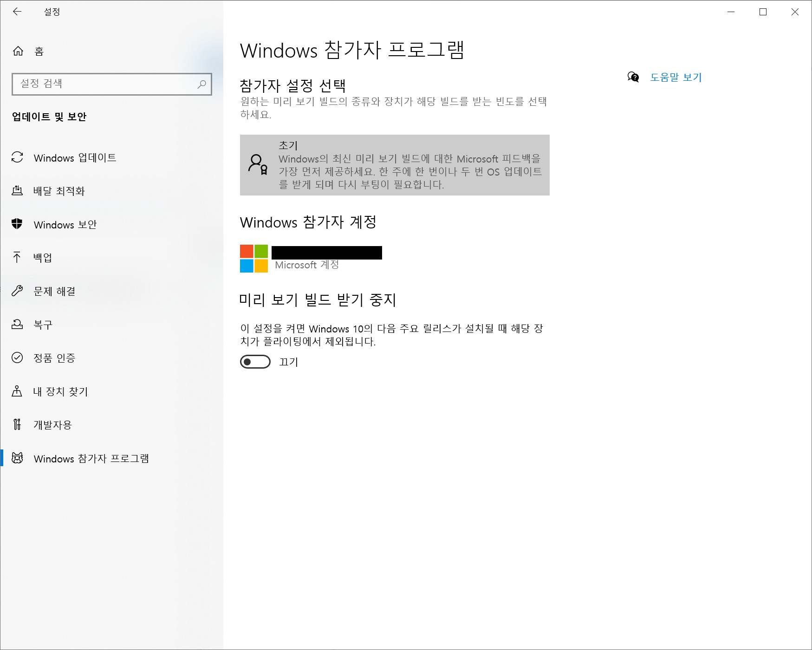Click the 참가자 설정 선택 heading
This screenshot has height=650, width=812.
coord(292,85)
